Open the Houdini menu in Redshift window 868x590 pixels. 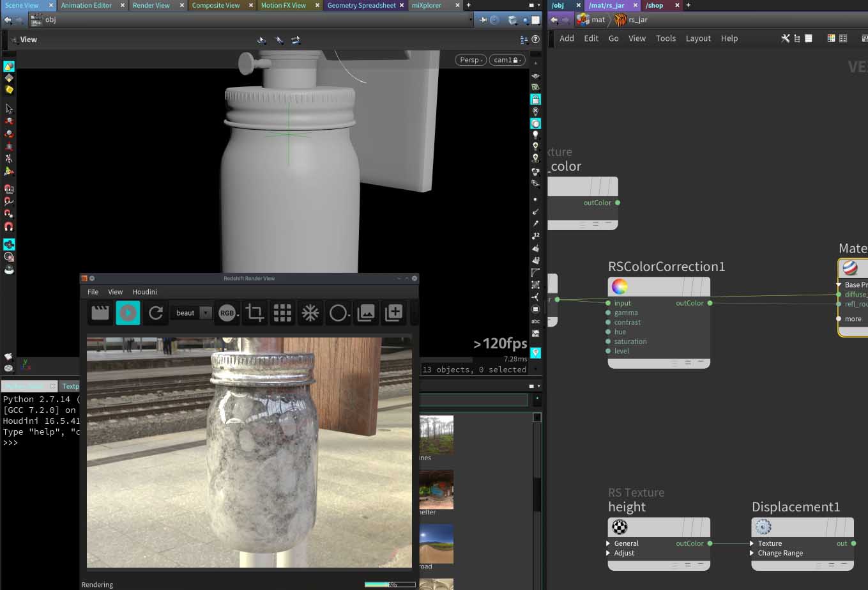144,291
